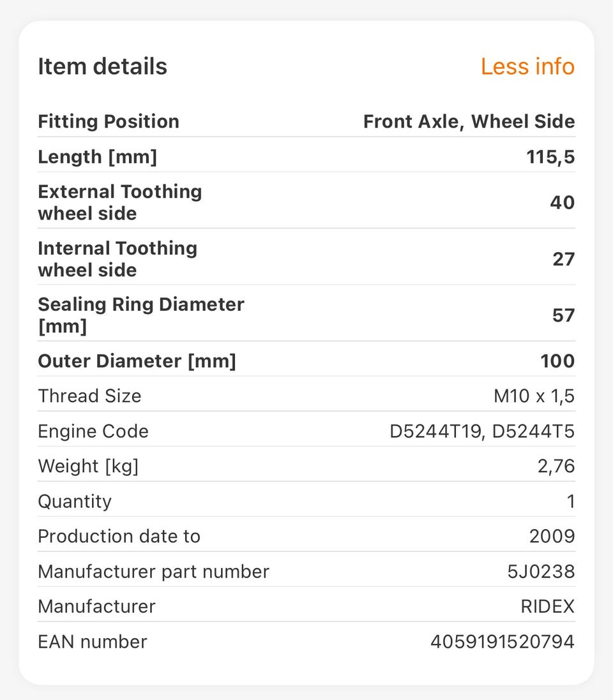Select the RIDEX manufacturer value
The width and height of the screenshot is (613, 700).
point(547,606)
